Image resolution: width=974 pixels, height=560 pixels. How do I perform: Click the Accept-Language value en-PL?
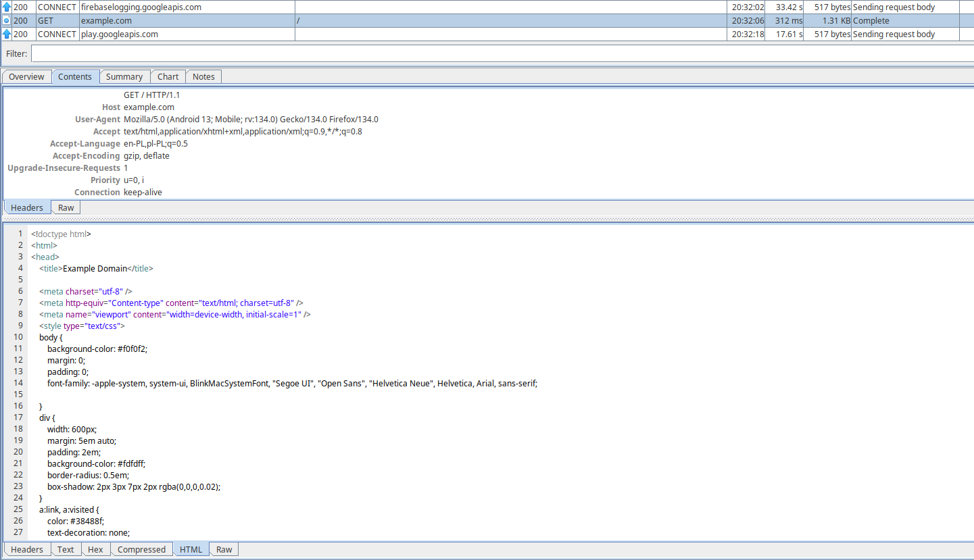point(155,144)
